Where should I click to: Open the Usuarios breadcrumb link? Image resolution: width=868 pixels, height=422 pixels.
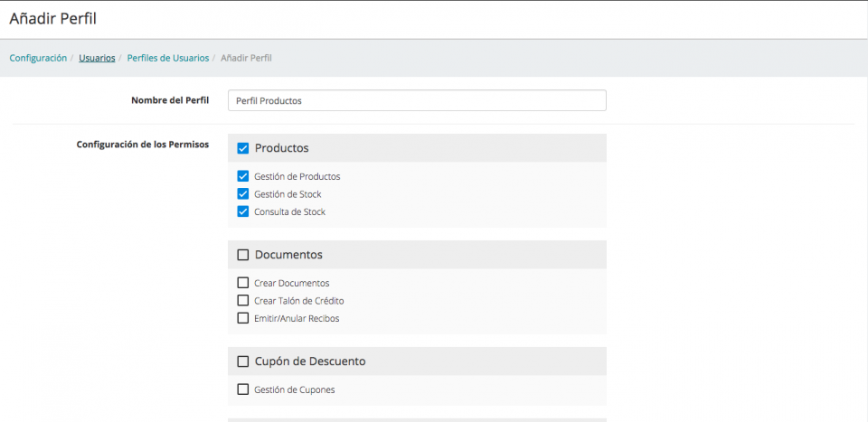(x=97, y=58)
